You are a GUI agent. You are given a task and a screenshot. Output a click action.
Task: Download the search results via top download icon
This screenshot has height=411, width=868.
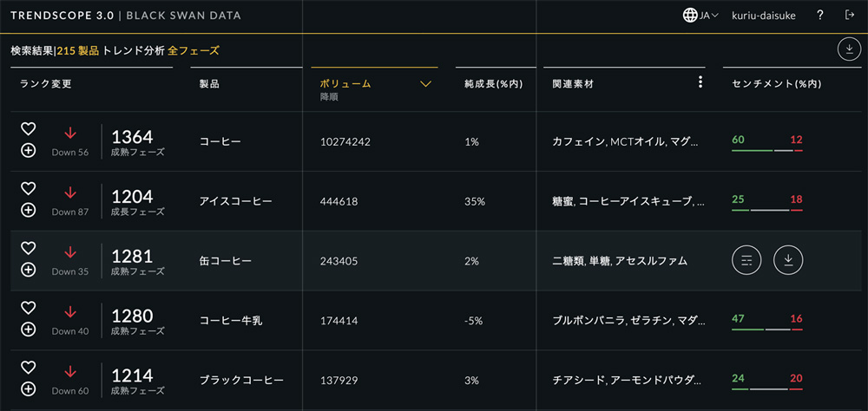click(849, 50)
